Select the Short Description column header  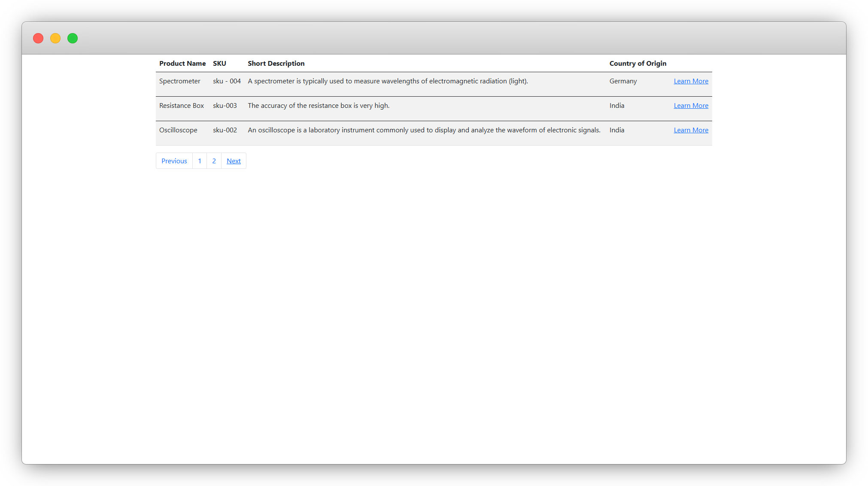[x=276, y=64]
